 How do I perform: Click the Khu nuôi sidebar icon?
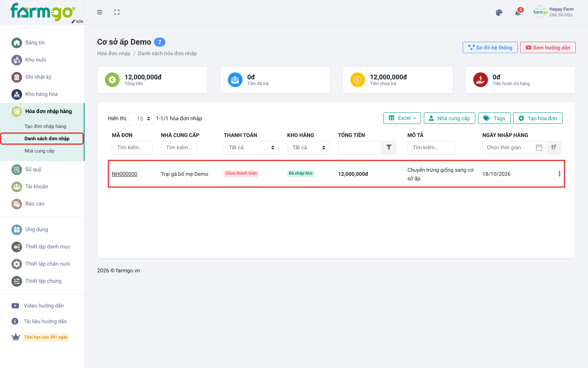(17, 60)
